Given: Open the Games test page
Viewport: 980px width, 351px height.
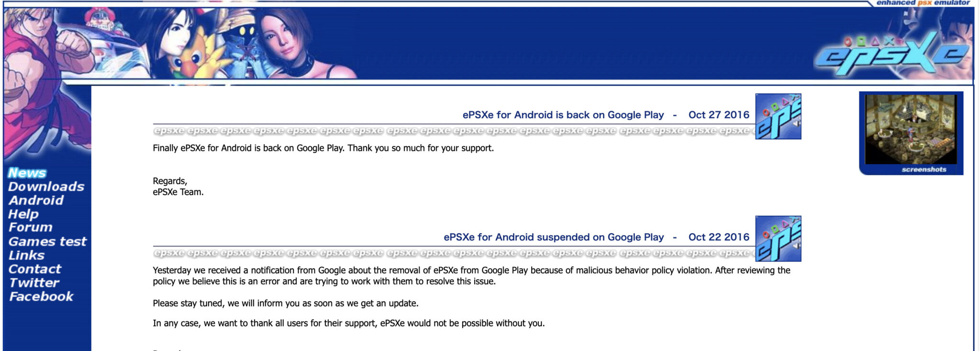Looking at the screenshot, I should 47,241.
